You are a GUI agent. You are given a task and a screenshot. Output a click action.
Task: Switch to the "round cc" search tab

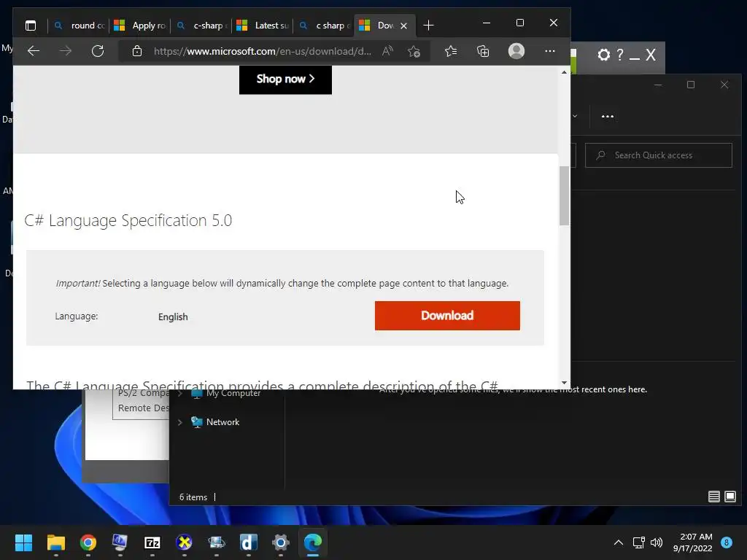(x=79, y=26)
